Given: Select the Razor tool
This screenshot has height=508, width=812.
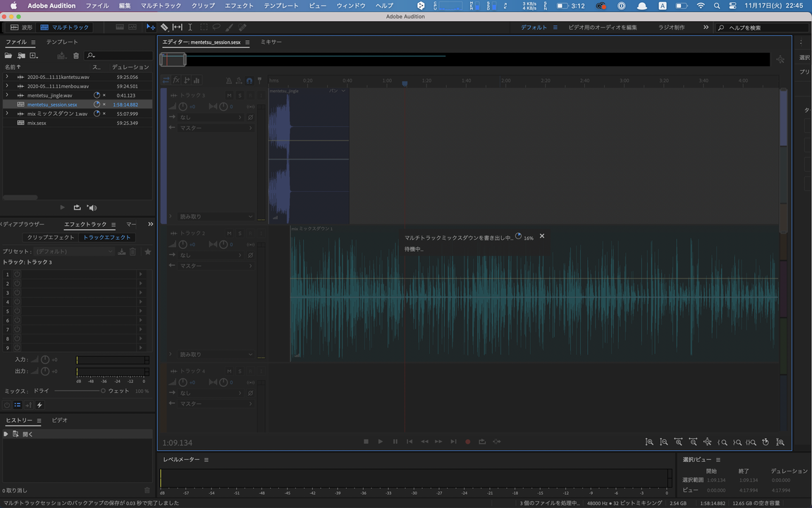Looking at the screenshot, I should tap(164, 27).
